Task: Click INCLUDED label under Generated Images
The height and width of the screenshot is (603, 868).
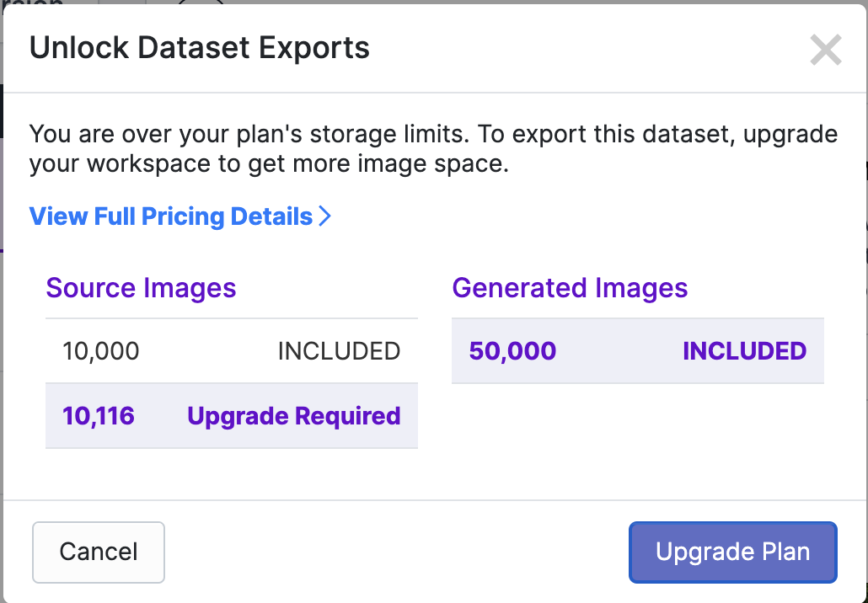Action: [x=744, y=351]
